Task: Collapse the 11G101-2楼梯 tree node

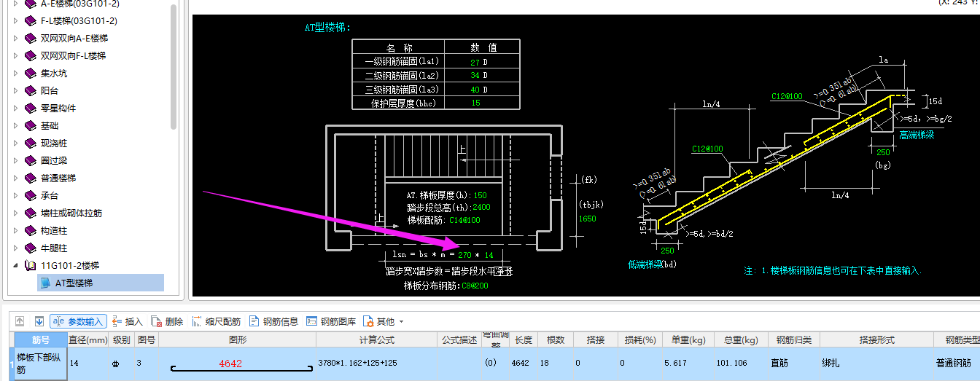Action: [15, 265]
